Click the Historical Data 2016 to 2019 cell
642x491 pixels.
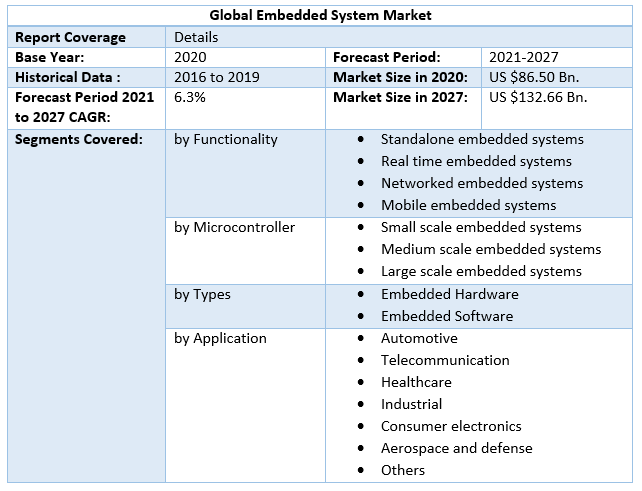[217, 77]
